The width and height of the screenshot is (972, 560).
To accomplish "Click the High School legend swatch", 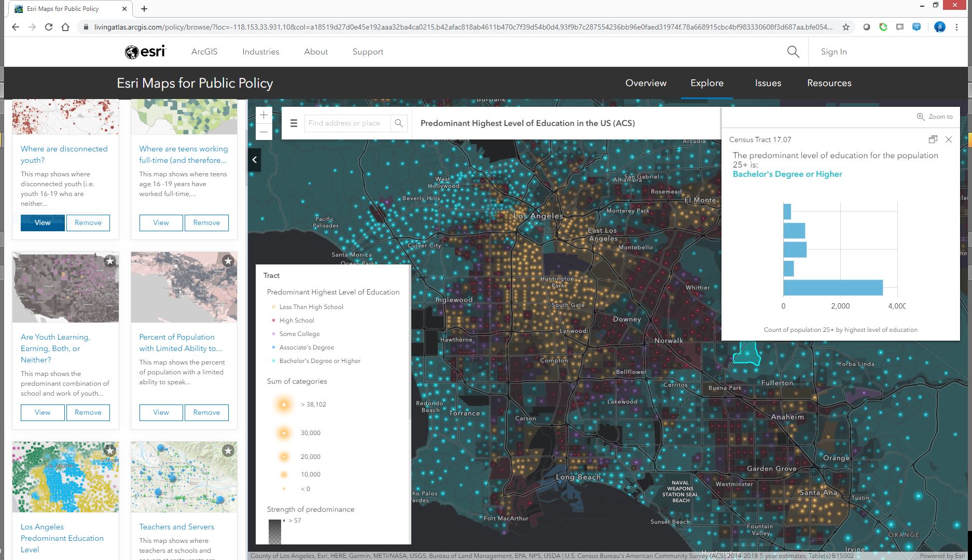I will (x=273, y=320).
